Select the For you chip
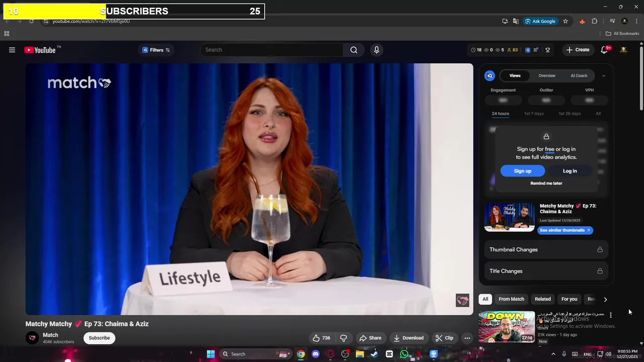The width and height of the screenshot is (644, 362). pyautogui.click(x=569, y=299)
